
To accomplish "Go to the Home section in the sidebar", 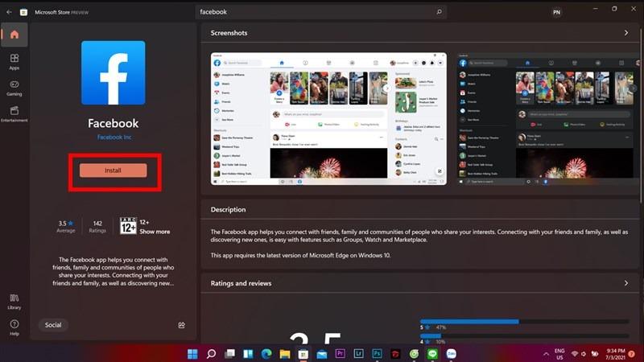I will pyautogui.click(x=14, y=35).
